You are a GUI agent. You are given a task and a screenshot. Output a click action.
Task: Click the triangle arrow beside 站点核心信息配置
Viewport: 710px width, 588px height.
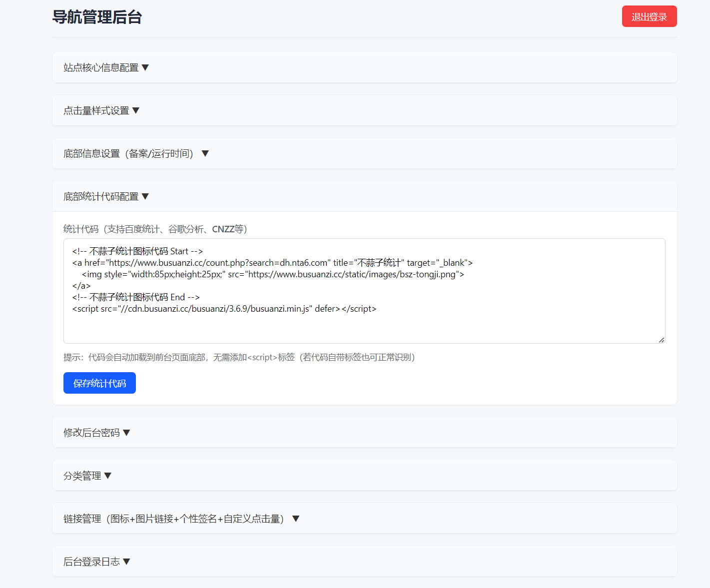(146, 67)
